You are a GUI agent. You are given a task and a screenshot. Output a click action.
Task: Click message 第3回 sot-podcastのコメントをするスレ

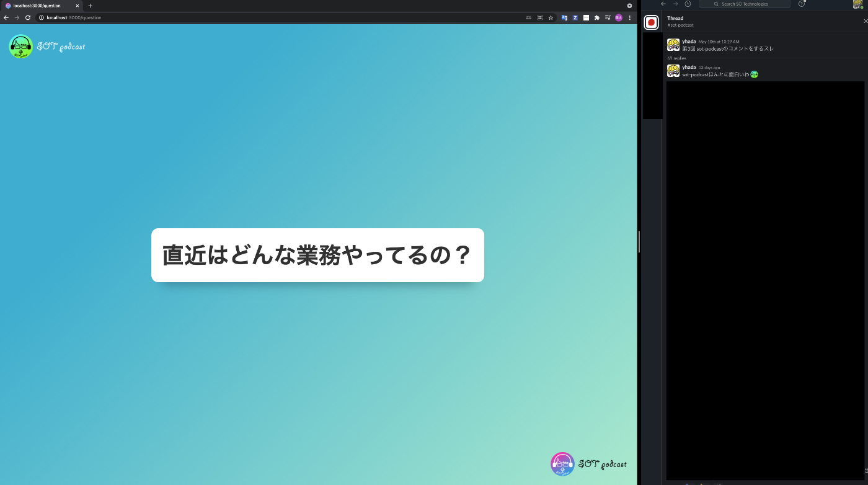(727, 48)
